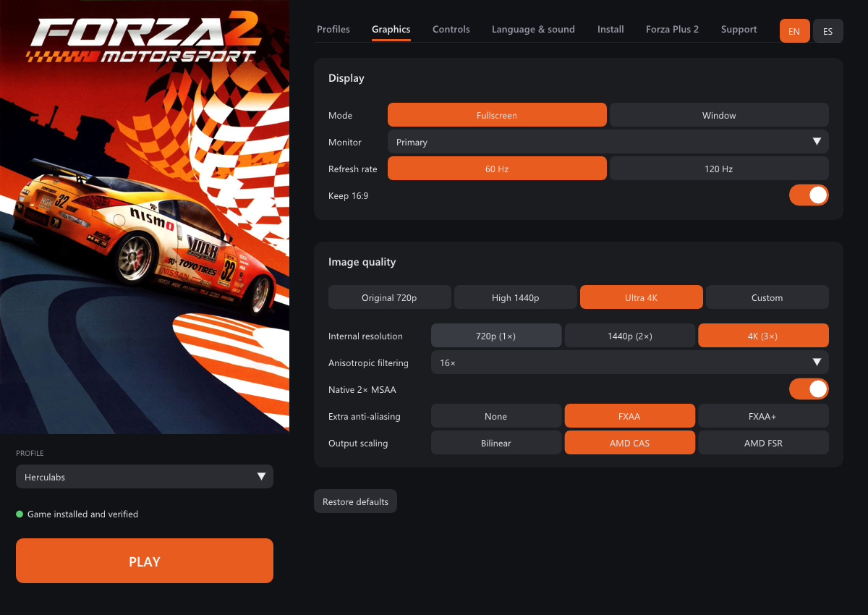Set internal resolution to 1440p (2×)
868x615 pixels.
[630, 336]
